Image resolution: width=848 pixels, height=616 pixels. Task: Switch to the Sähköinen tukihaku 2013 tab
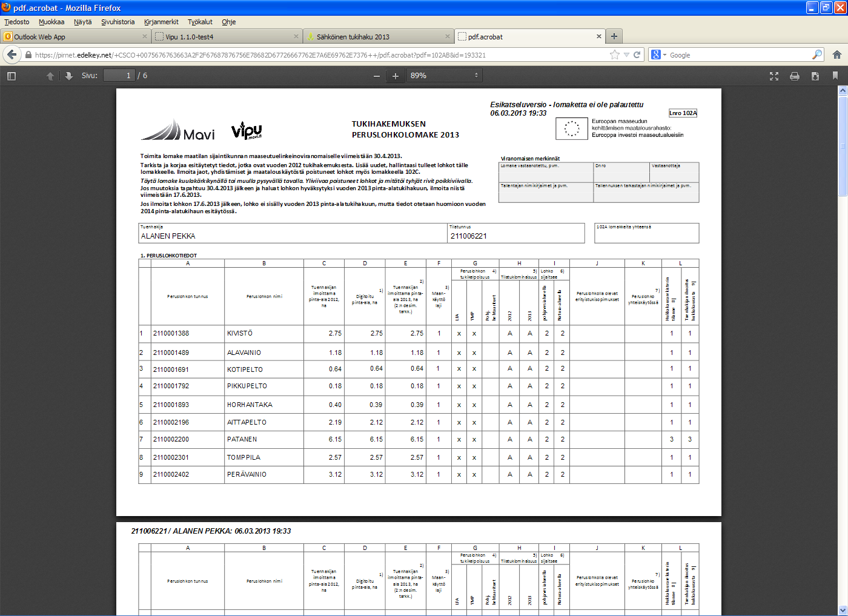pos(378,37)
